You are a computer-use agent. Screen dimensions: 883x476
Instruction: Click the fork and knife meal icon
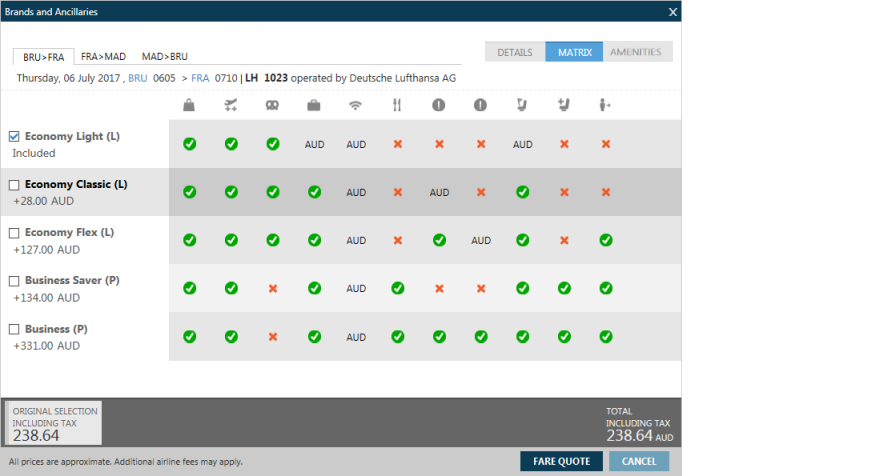[397, 105]
